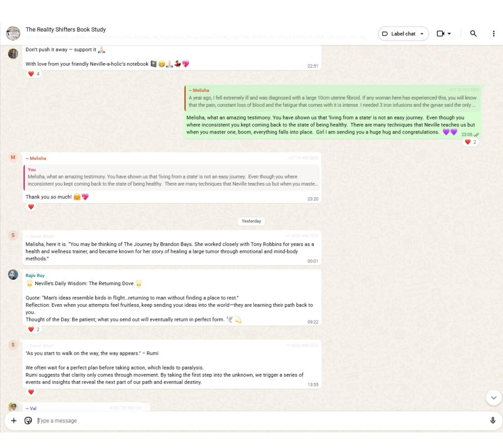Click the 'As you start to walk' Rumi line
Screen dimensions: 503x448
pos(92,353)
